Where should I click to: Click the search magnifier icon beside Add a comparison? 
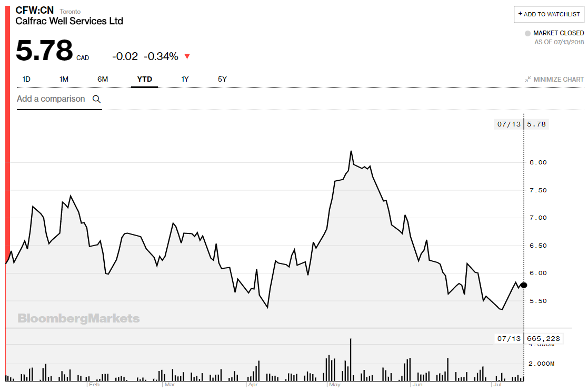point(96,99)
